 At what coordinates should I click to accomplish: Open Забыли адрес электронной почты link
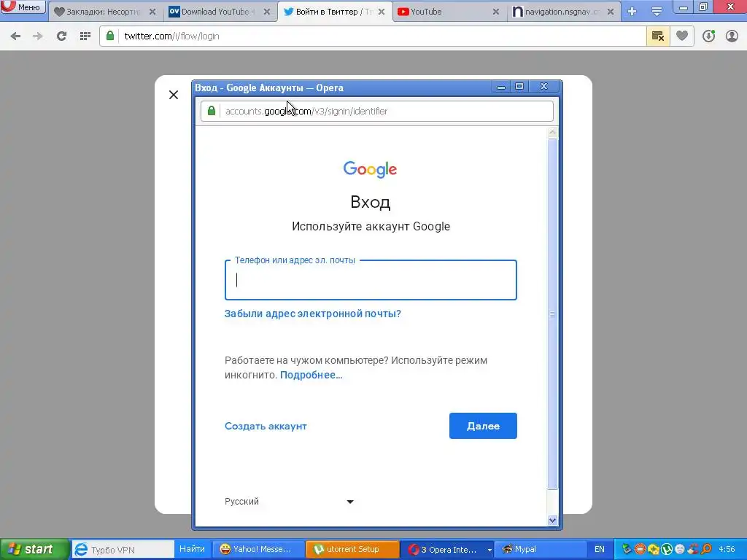coord(312,314)
